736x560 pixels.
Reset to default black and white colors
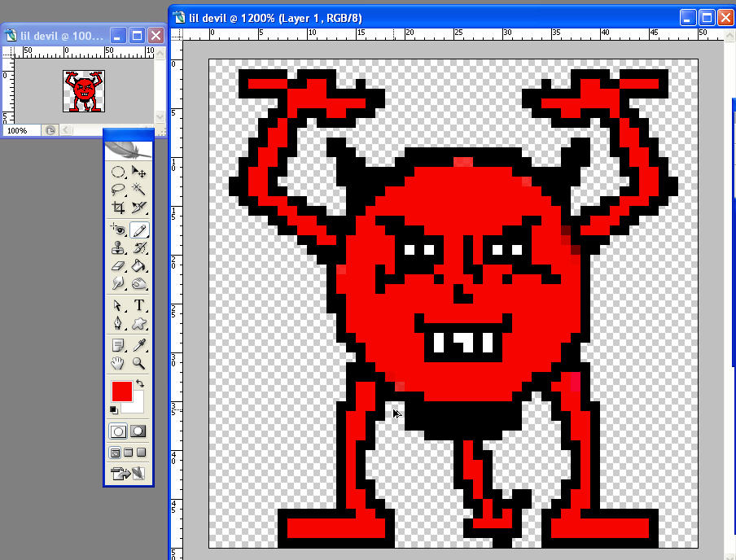tap(114, 409)
